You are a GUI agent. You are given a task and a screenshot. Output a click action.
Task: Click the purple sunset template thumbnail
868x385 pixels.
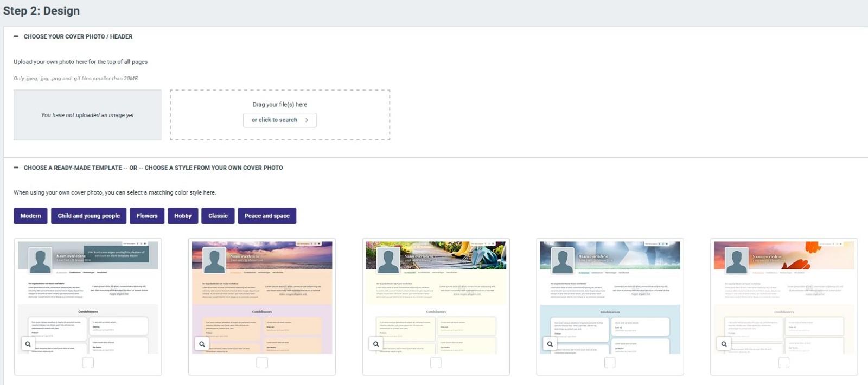pyautogui.click(x=262, y=293)
